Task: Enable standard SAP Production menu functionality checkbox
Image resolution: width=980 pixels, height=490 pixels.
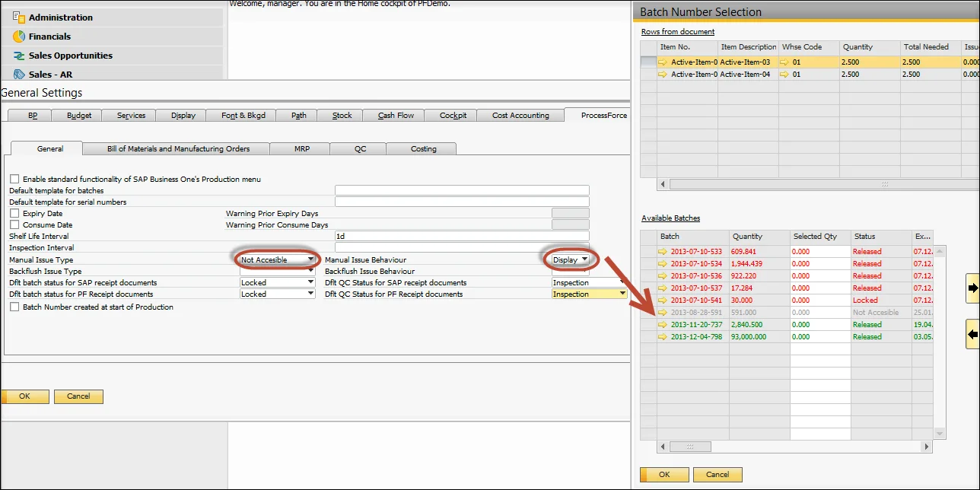Action: [x=14, y=179]
